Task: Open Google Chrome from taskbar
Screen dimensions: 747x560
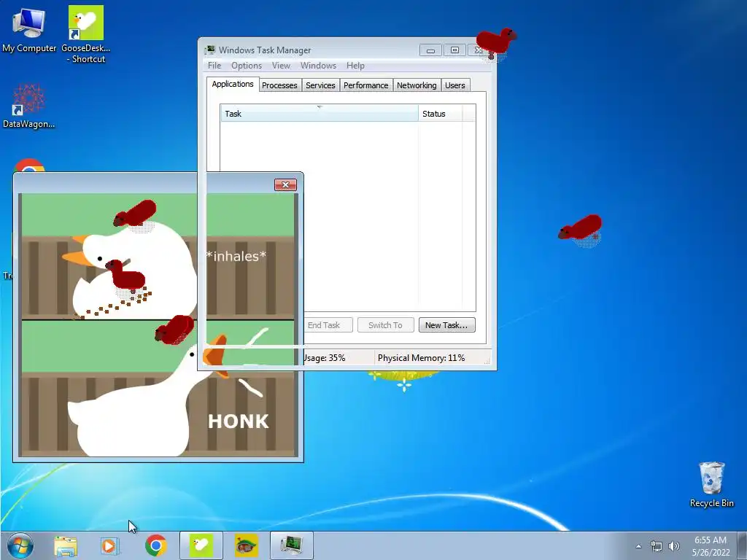Action: [x=156, y=545]
